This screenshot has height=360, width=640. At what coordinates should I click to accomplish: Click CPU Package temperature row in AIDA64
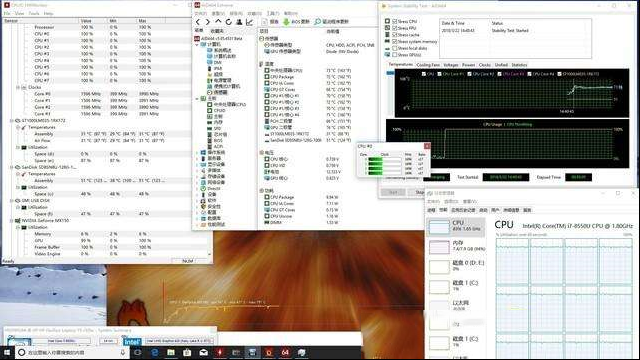coord(318,77)
